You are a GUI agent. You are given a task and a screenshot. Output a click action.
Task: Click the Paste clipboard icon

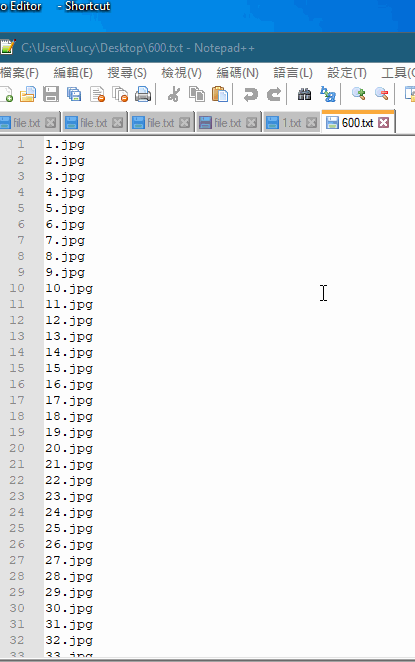pyautogui.click(x=220, y=94)
